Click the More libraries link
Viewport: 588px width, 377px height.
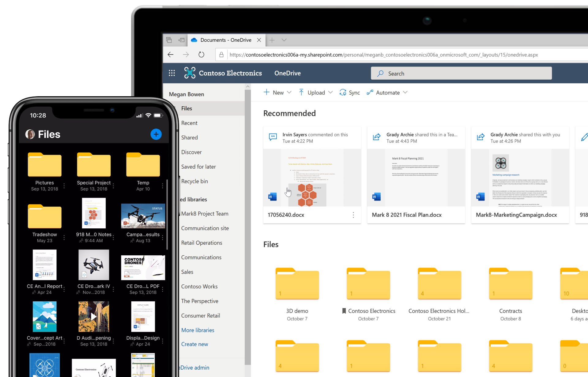(198, 330)
